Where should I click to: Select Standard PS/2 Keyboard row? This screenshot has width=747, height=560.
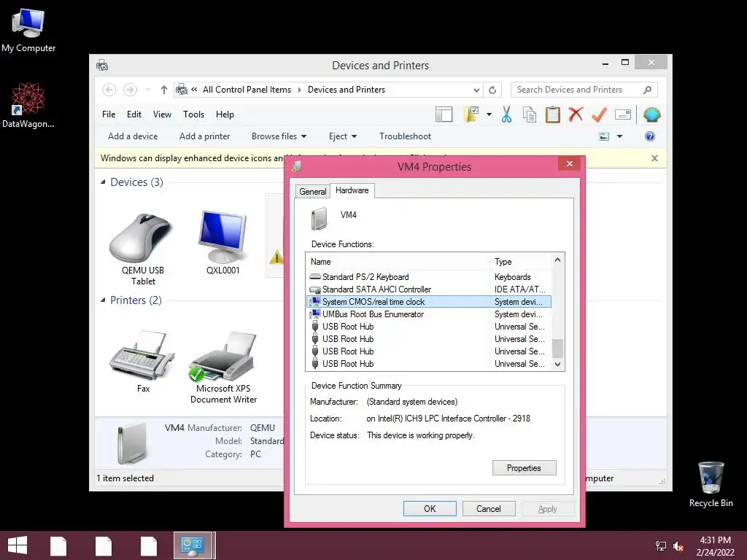click(x=429, y=276)
